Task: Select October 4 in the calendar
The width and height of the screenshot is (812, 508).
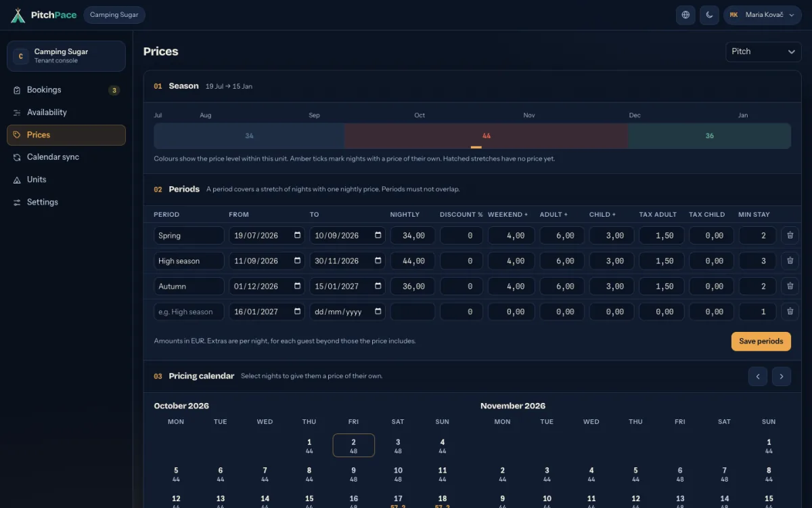Action: [442, 446]
